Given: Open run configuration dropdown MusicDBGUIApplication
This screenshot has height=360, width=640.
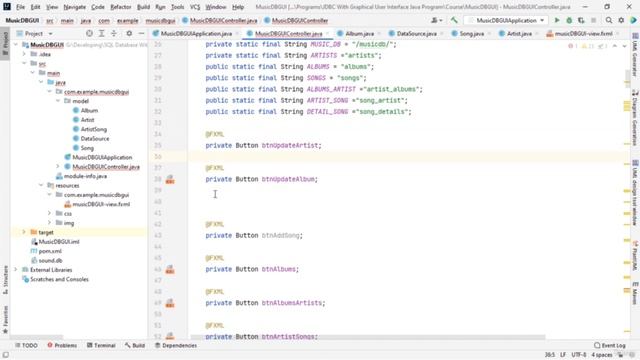Looking at the screenshot, I should (x=506, y=20).
